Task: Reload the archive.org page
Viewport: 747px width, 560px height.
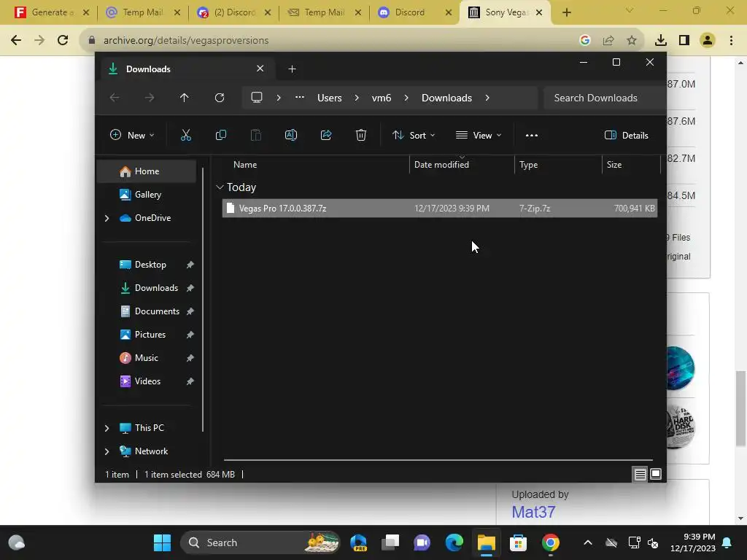Action: click(63, 40)
